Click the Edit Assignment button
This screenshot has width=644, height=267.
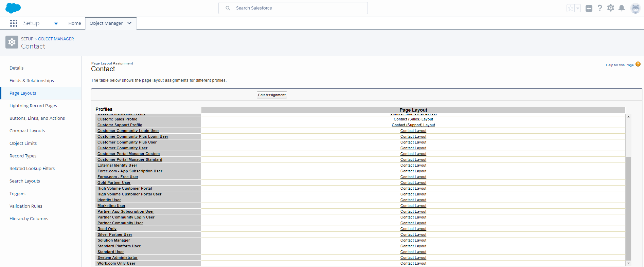(x=272, y=95)
